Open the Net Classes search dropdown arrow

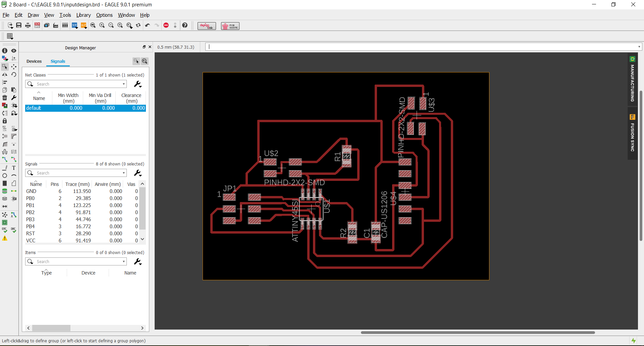pos(124,84)
